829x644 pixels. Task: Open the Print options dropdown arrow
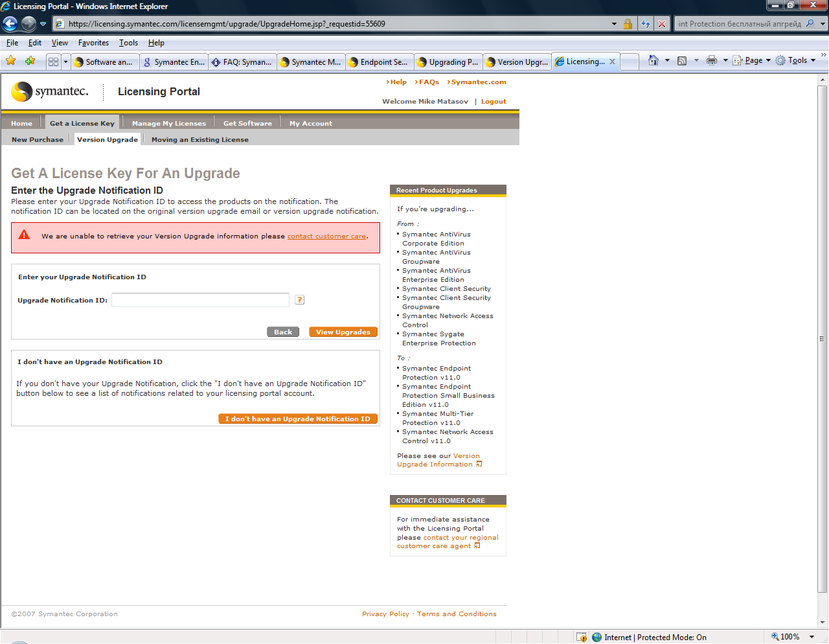click(725, 60)
